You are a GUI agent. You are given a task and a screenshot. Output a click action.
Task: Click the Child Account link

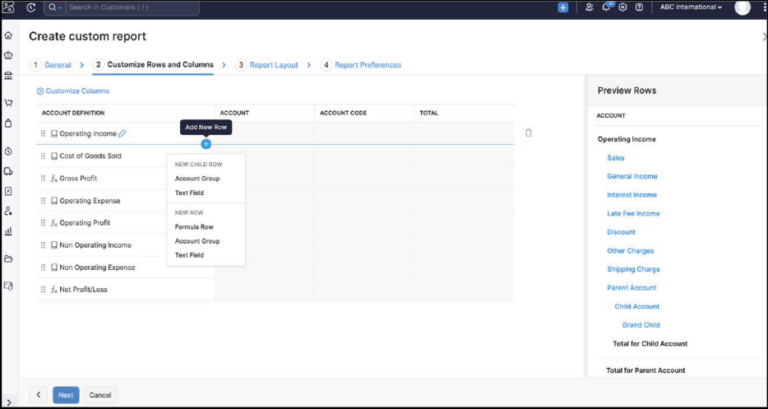(x=637, y=307)
